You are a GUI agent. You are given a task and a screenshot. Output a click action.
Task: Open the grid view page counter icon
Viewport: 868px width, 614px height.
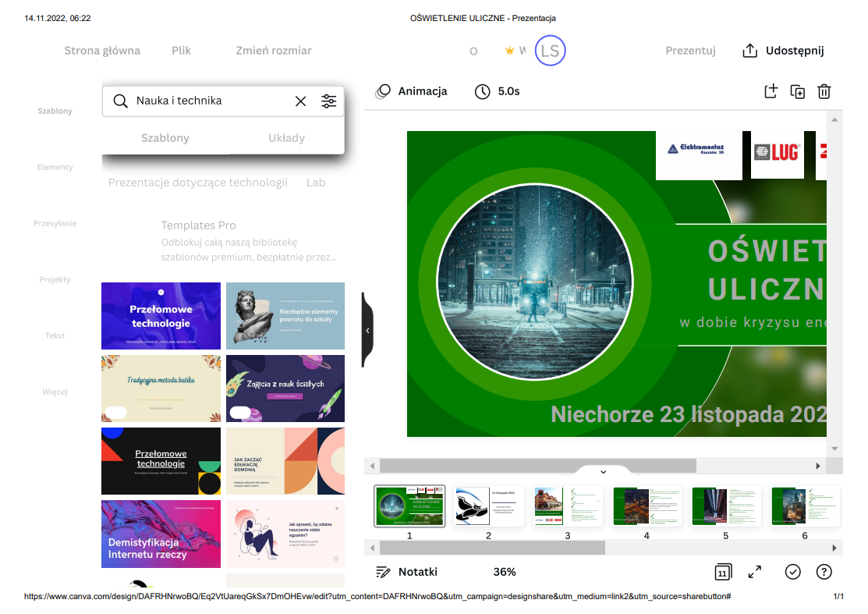pos(722,572)
